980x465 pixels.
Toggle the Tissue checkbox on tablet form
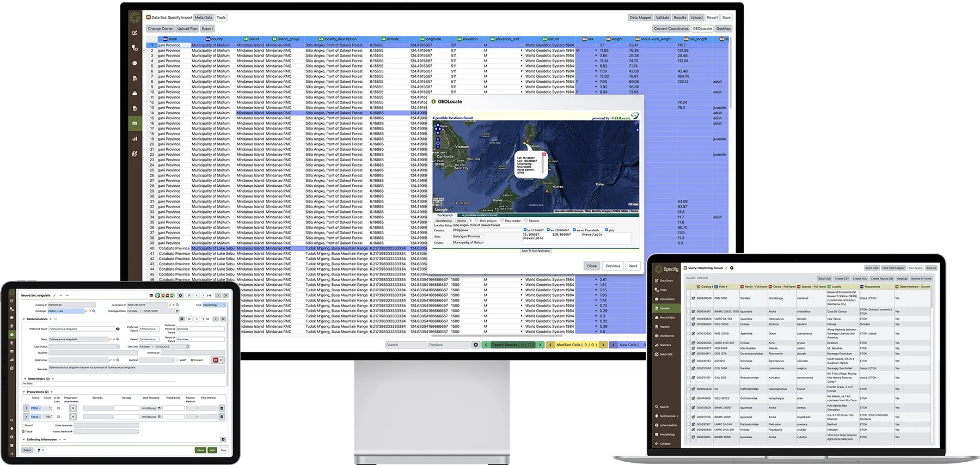(23, 431)
